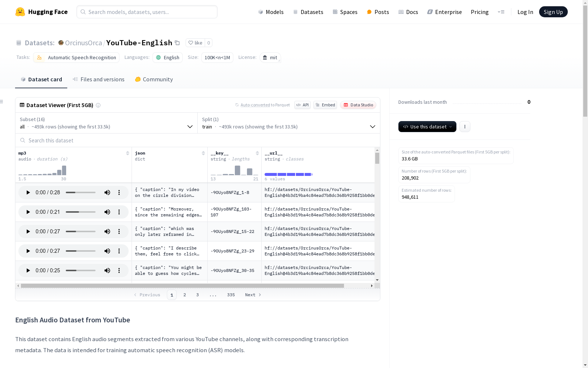Screen dimensions: 588x368
Task: Open Pricing page
Action: click(480, 12)
